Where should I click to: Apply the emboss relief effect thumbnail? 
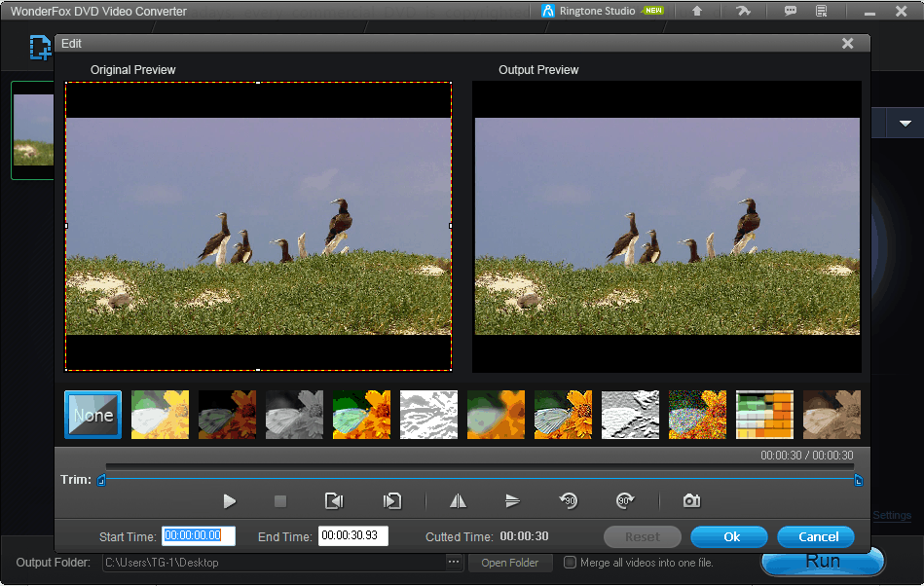pos(631,415)
